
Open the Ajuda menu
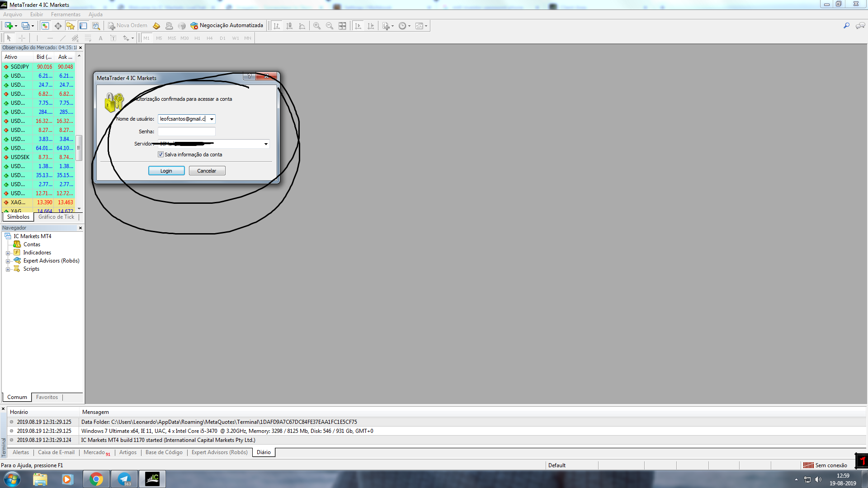95,14
